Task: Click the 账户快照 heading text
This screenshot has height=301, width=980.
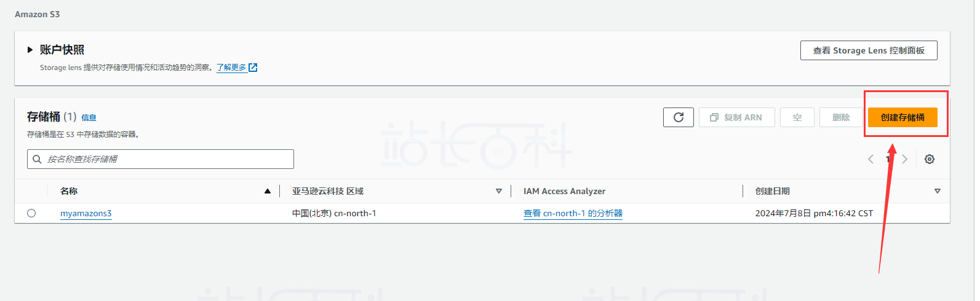Action: pos(62,50)
